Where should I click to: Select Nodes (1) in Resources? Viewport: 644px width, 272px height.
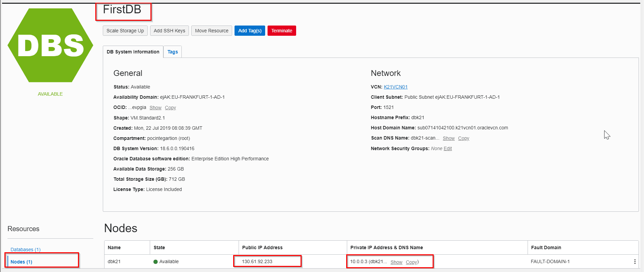(21, 262)
